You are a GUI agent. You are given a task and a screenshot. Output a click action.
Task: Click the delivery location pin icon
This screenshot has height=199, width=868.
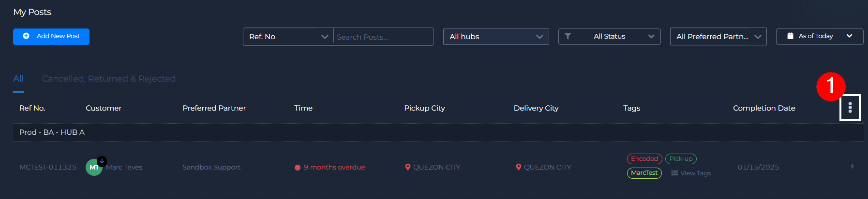tap(519, 167)
